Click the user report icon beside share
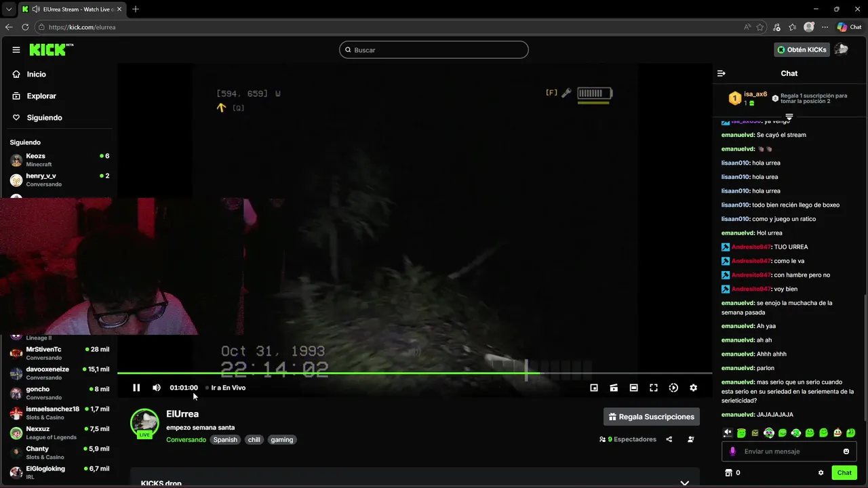The height and width of the screenshot is (488, 868). click(x=691, y=439)
